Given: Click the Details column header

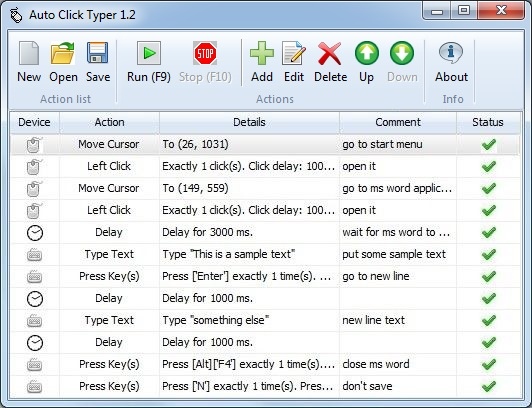Looking at the screenshot, I should (249, 122).
